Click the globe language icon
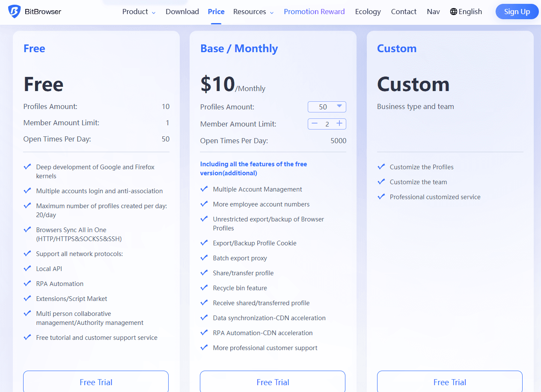Image resolution: width=541 pixels, height=392 pixels. (x=454, y=12)
